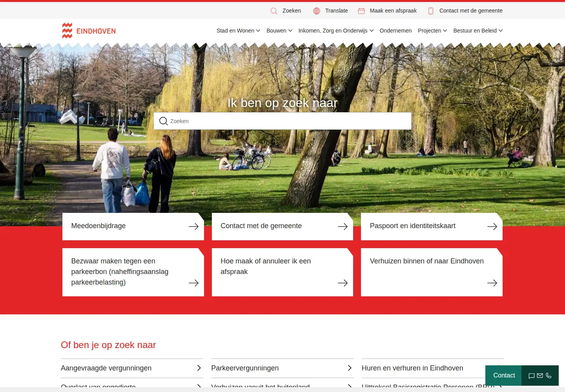Screen dimensions: 565x392
Task: Click the telephone icon in Contact widget
Action: pyautogui.click(x=549, y=376)
